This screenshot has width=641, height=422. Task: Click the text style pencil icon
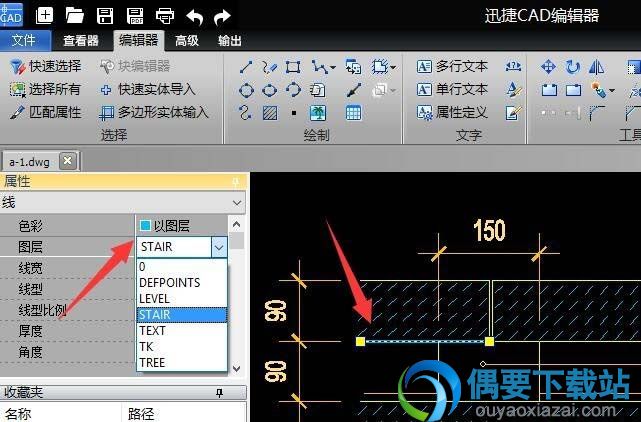click(x=513, y=90)
